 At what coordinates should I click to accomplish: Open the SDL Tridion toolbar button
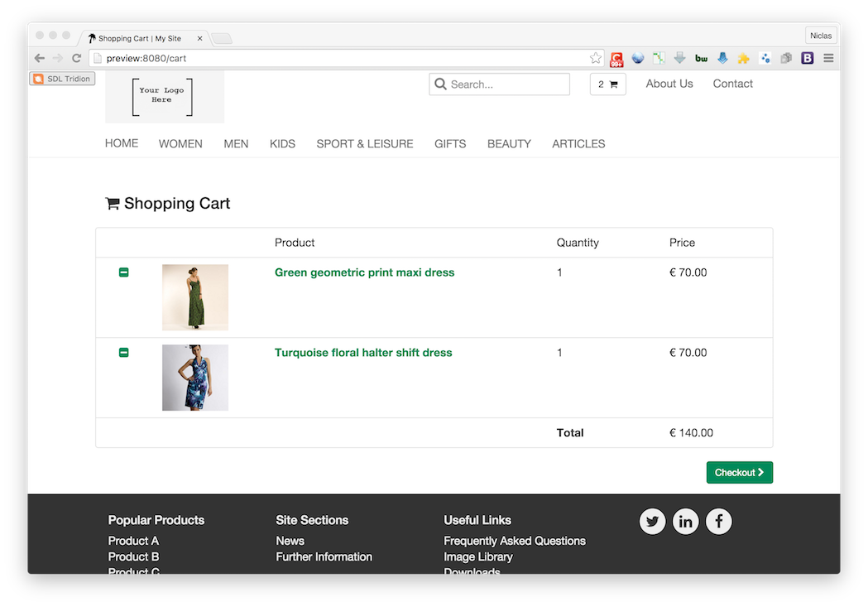(63, 79)
